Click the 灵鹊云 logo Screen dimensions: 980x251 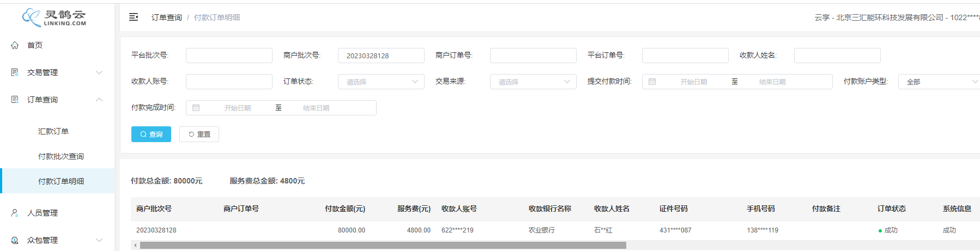54,17
